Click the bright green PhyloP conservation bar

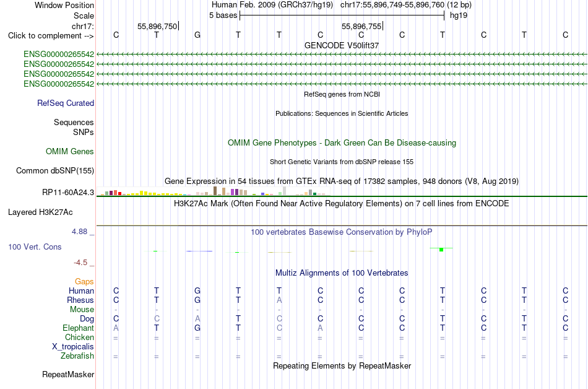tap(441, 250)
